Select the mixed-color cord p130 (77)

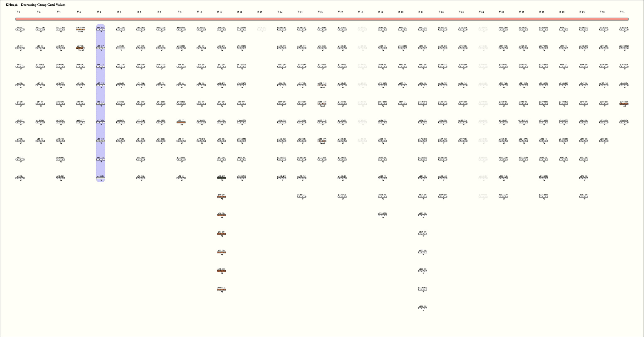322,141
